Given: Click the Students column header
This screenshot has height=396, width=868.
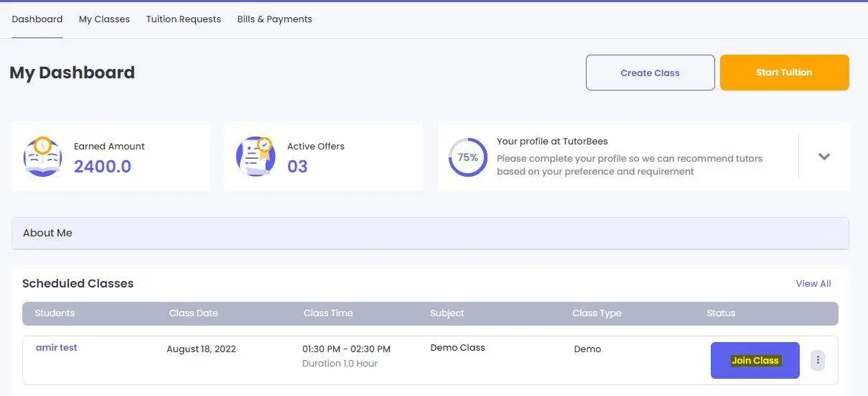Looking at the screenshot, I should (55, 313).
